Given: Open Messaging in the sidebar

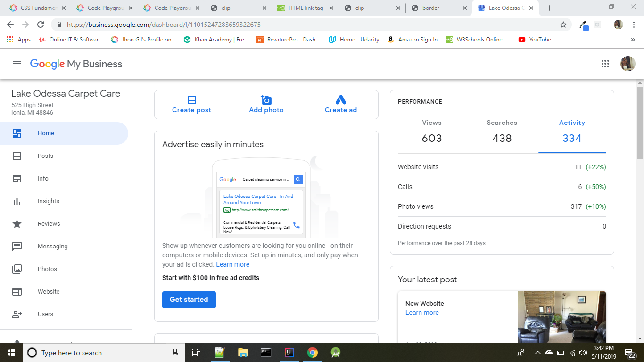Looking at the screenshot, I should (x=52, y=247).
